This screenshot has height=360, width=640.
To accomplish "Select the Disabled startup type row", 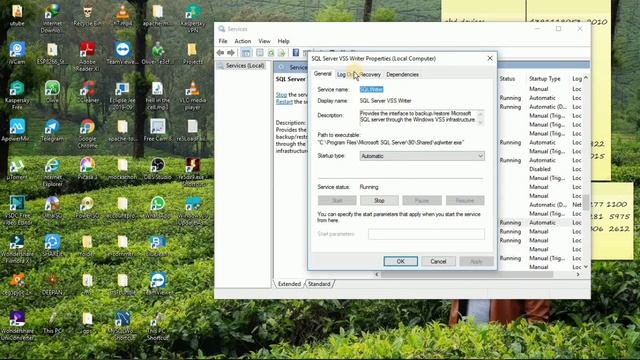I will (x=540, y=169).
